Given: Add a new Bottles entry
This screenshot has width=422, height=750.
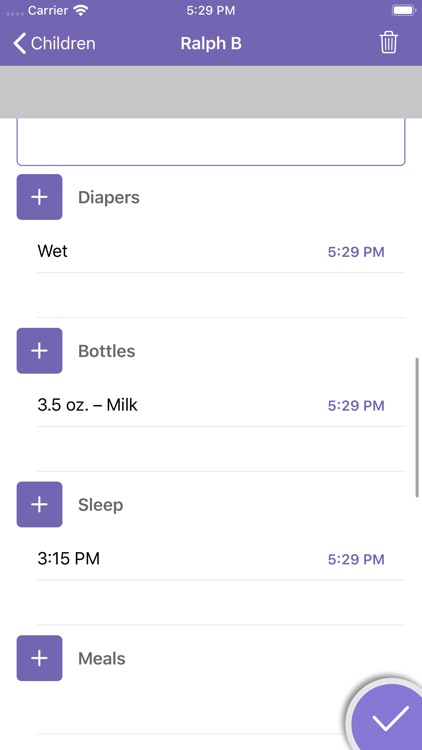Looking at the screenshot, I should coord(39,351).
